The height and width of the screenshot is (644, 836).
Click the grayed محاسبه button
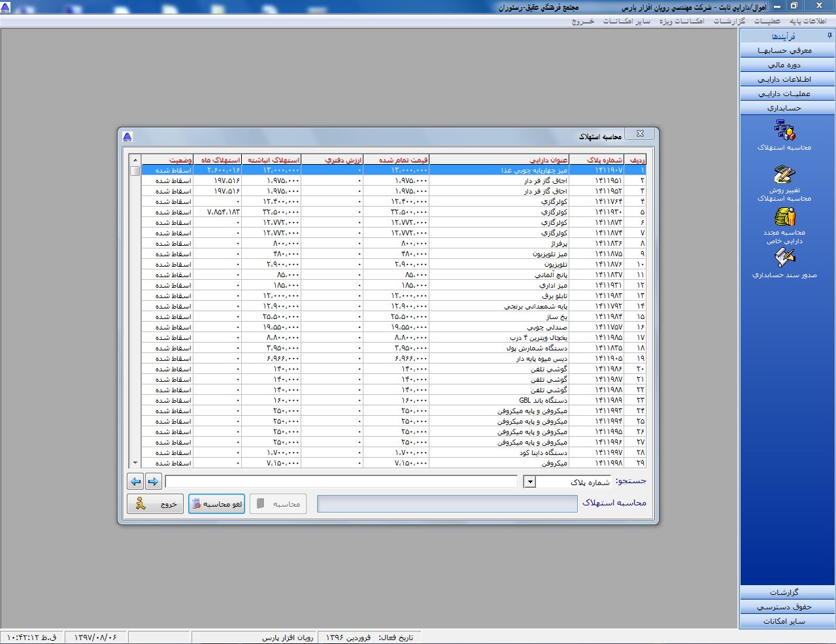pos(278,503)
